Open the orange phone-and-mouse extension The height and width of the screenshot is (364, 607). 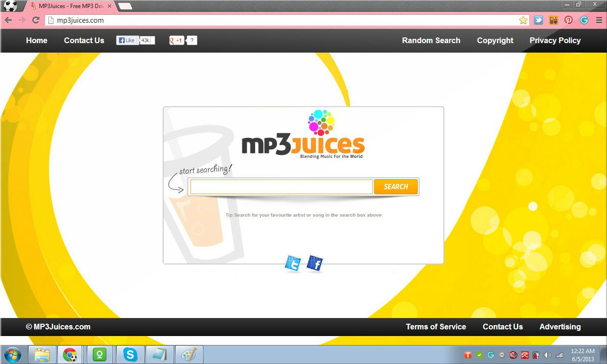(553, 20)
